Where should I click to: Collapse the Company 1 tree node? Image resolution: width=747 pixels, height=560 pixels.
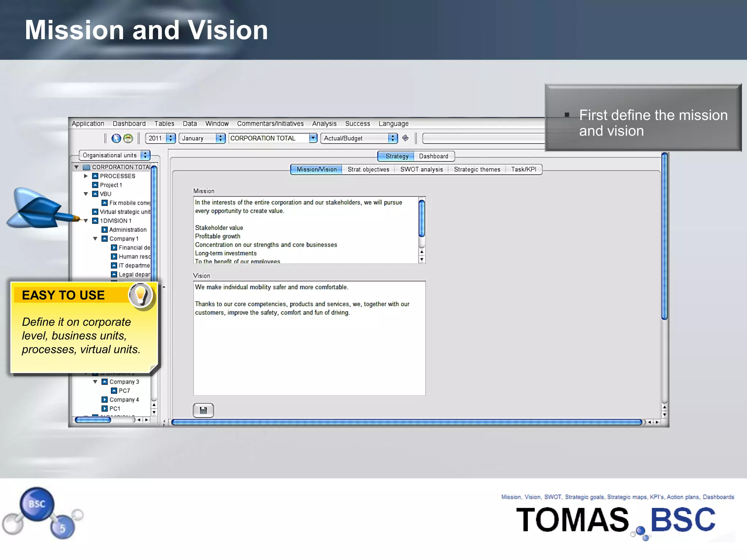pyautogui.click(x=95, y=239)
